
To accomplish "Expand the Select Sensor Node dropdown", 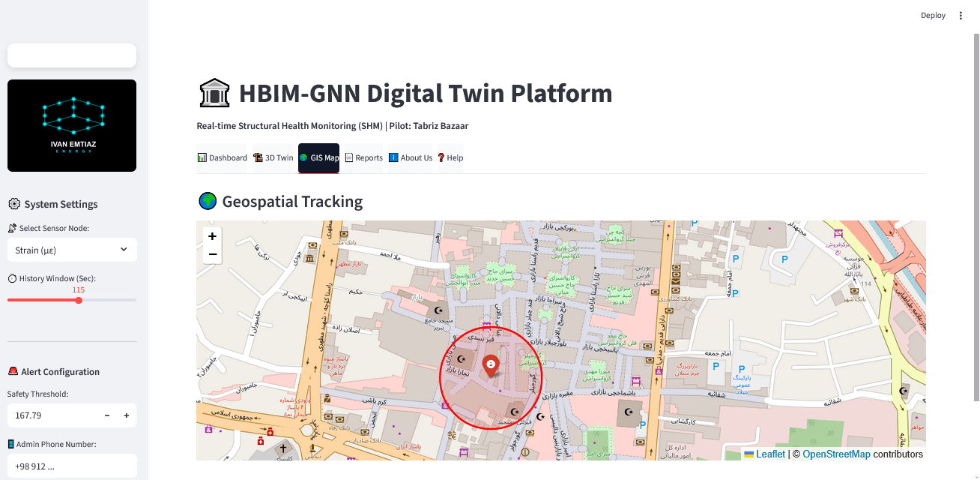I will [x=71, y=250].
